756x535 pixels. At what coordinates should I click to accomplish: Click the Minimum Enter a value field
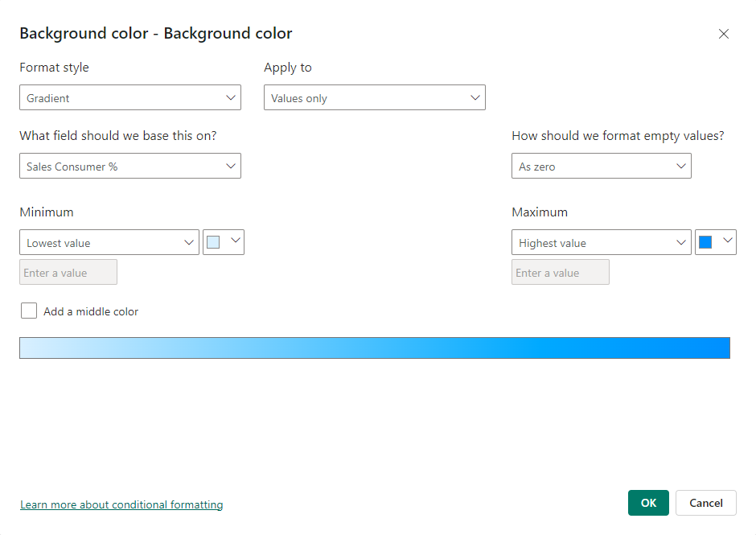click(68, 272)
